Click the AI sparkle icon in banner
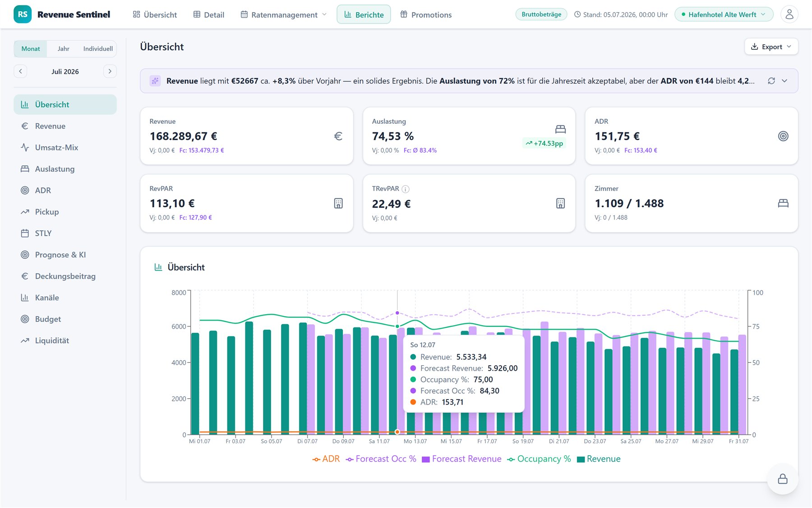Viewport: 812px width, 508px height. coord(155,81)
